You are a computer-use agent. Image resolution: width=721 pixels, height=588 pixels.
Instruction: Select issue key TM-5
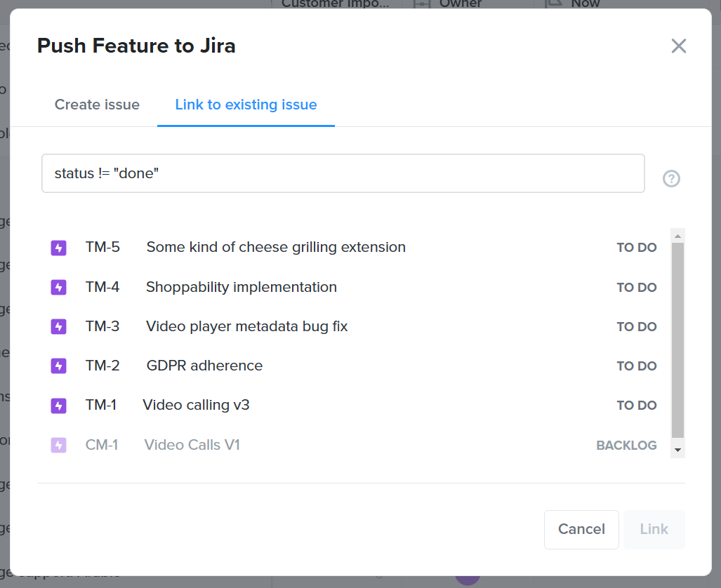tap(102, 247)
